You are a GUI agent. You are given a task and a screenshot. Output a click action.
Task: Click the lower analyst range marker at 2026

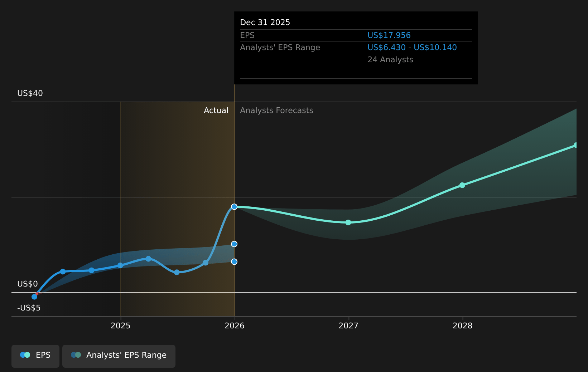[234, 262]
